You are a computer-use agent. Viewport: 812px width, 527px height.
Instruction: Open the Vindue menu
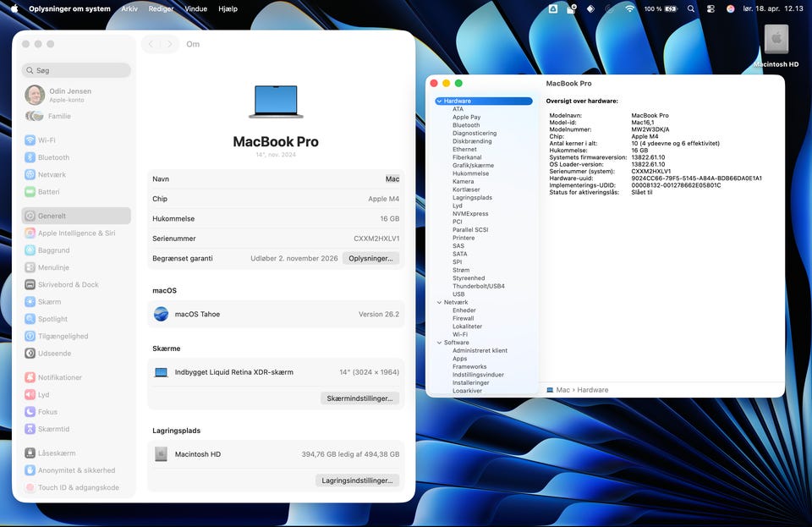(x=195, y=8)
